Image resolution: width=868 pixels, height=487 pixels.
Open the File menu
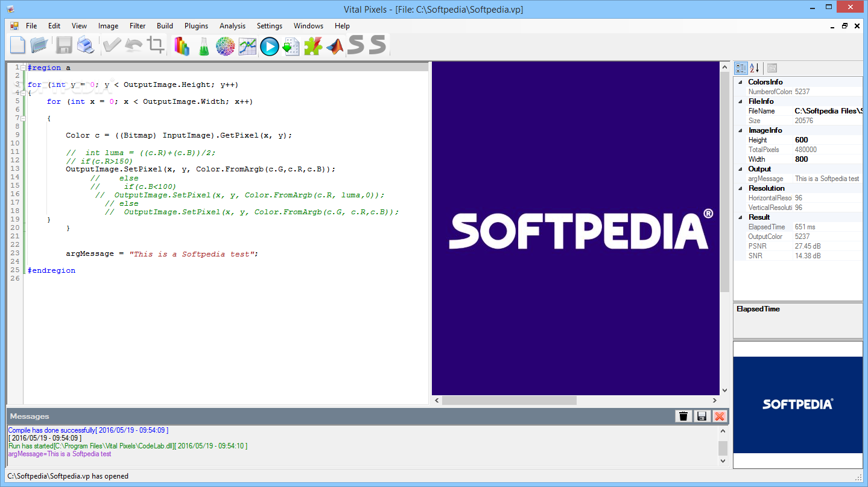pos(31,26)
